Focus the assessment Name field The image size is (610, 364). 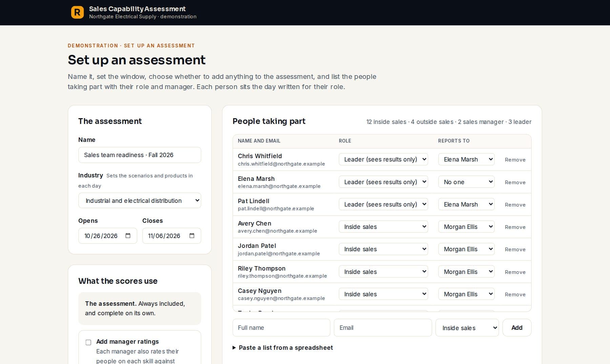140,155
